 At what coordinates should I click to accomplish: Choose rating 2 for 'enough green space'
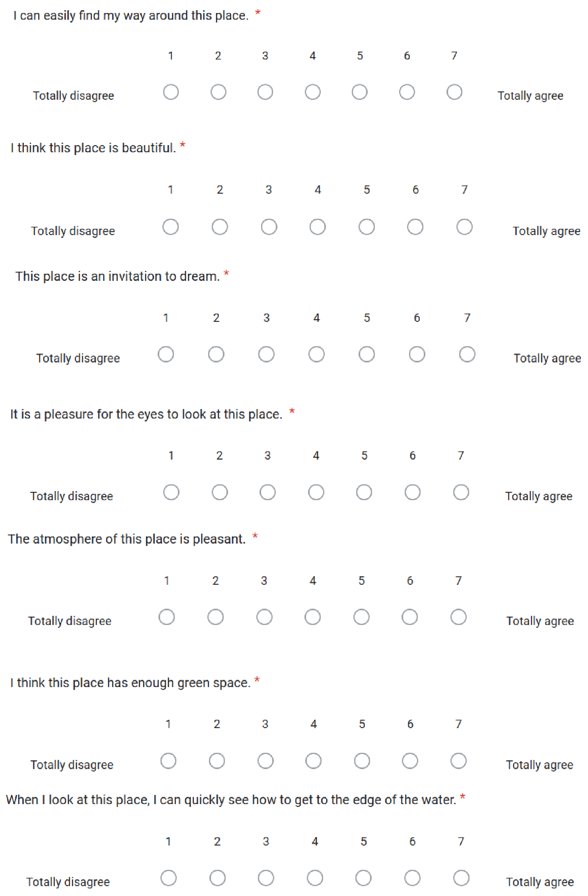217,761
